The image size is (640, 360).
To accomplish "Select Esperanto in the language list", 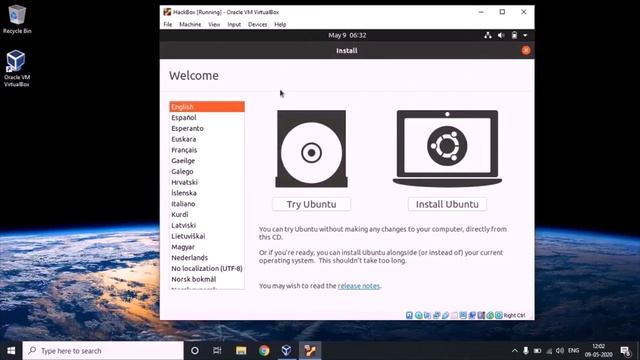I will (x=207, y=128).
